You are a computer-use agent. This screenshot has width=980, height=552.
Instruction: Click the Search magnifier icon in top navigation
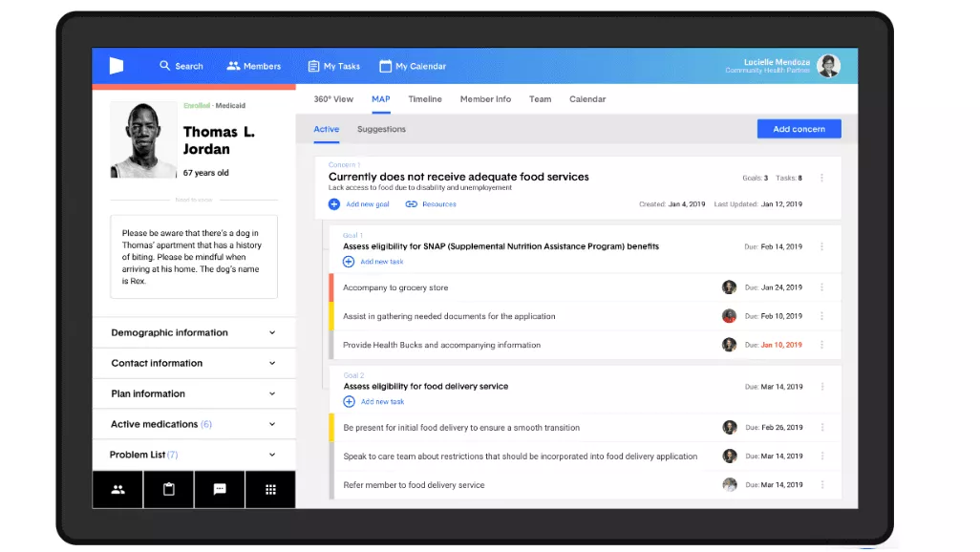click(x=163, y=66)
